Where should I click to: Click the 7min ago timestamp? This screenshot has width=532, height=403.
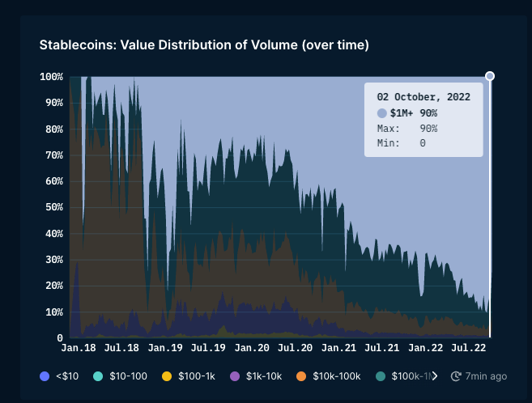coord(487,376)
